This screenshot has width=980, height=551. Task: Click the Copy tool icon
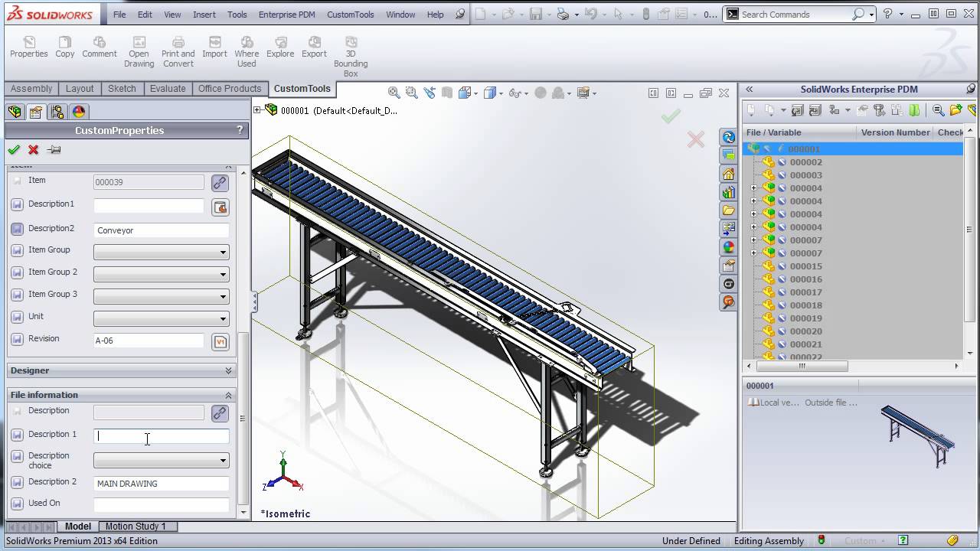65,47
